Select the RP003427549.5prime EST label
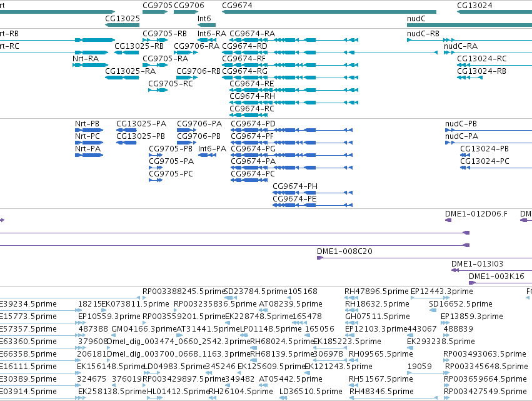The image size is (532, 401). 485,392
